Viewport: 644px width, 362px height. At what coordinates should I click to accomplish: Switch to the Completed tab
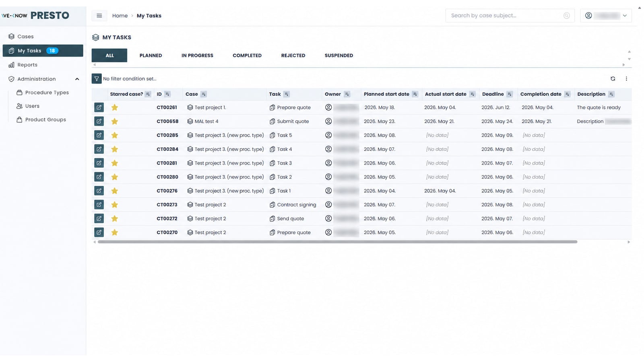[247, 56]
